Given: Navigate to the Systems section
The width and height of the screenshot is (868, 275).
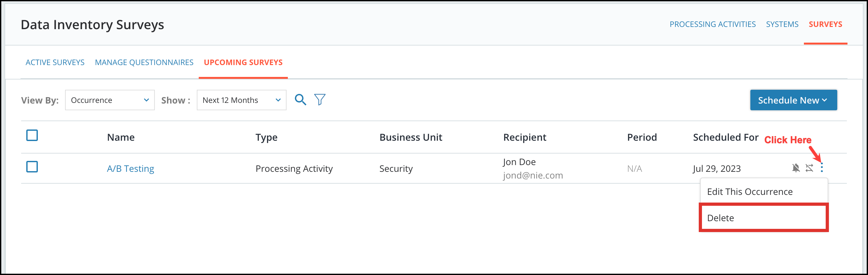Looking at the screenshot, I should pyautogui.click(x=782, y=24).
